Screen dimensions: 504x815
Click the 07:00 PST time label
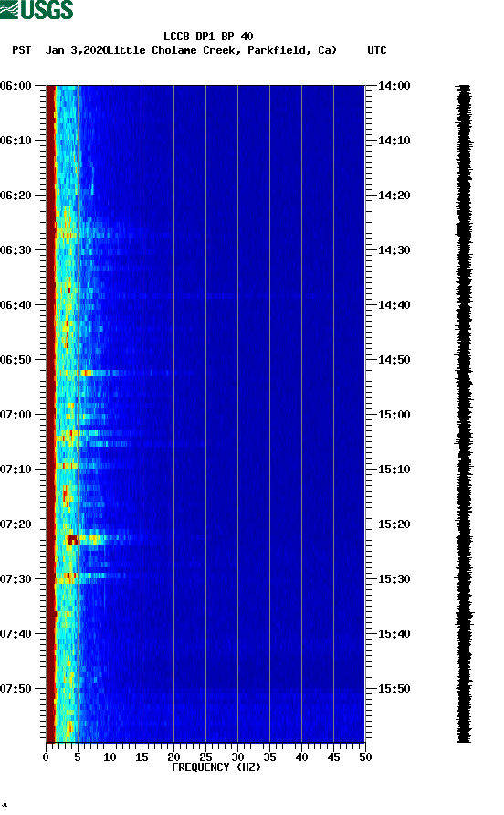[x=16, y=415]
